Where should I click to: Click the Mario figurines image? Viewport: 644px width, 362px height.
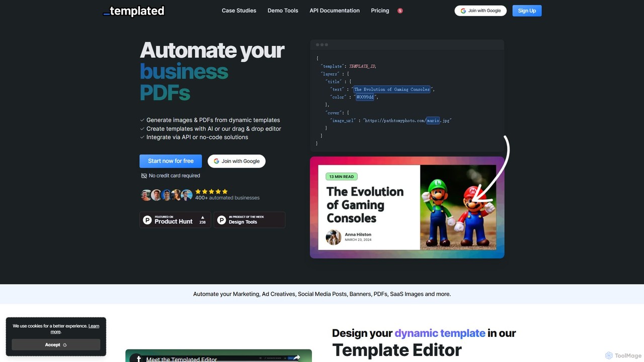458,207
